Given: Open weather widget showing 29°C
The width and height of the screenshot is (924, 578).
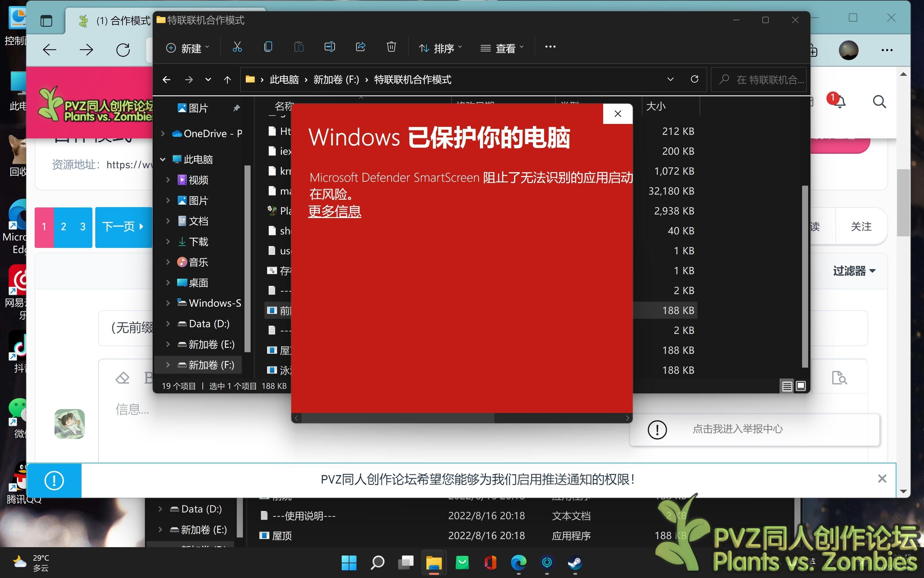Looking at the screenshot, I should [31, 562].
